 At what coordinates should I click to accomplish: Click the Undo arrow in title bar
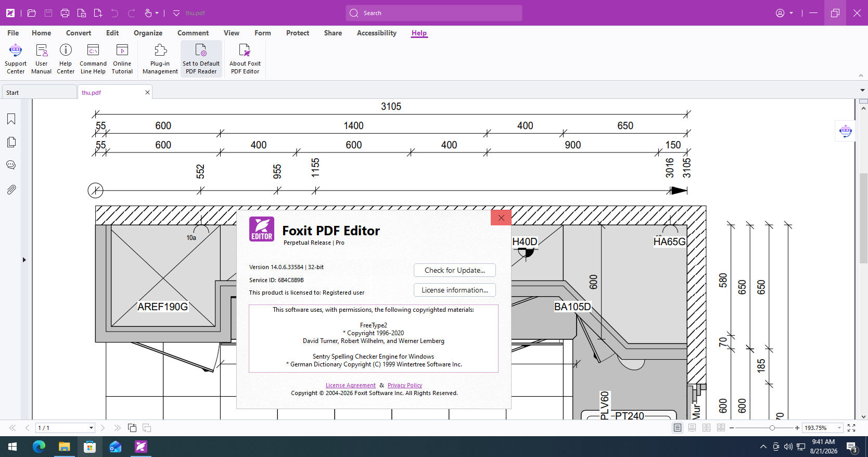pos(115,13)
